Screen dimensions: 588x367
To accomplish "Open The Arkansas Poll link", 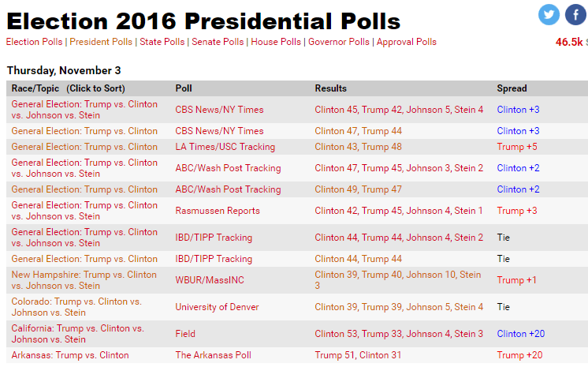I will 213,355.
